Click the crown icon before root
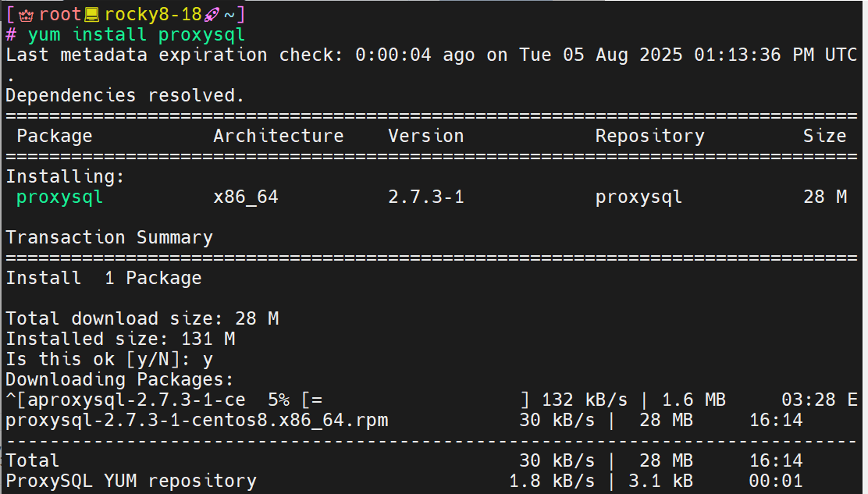 click(x=26, y=14)
